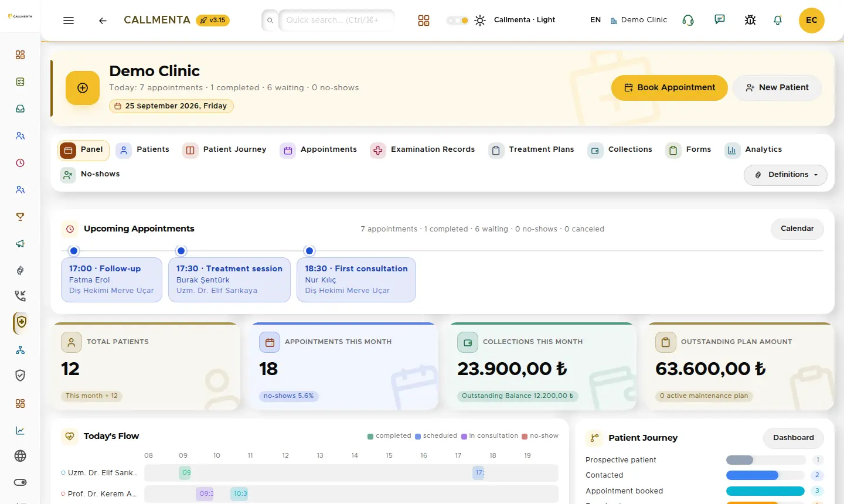Click the magnifier icon of quick search
Viewport: 844px width, 504px height.
click(x=270, y=21)
